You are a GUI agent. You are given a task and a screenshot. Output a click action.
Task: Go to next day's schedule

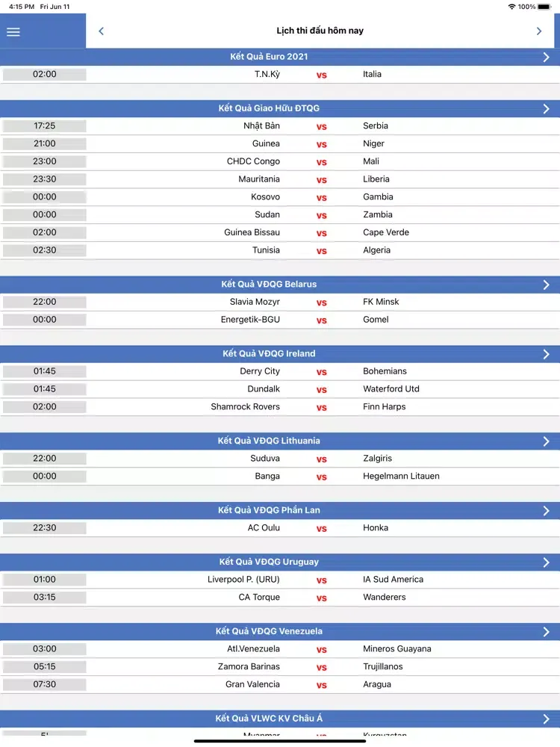(x=538, y=31)
